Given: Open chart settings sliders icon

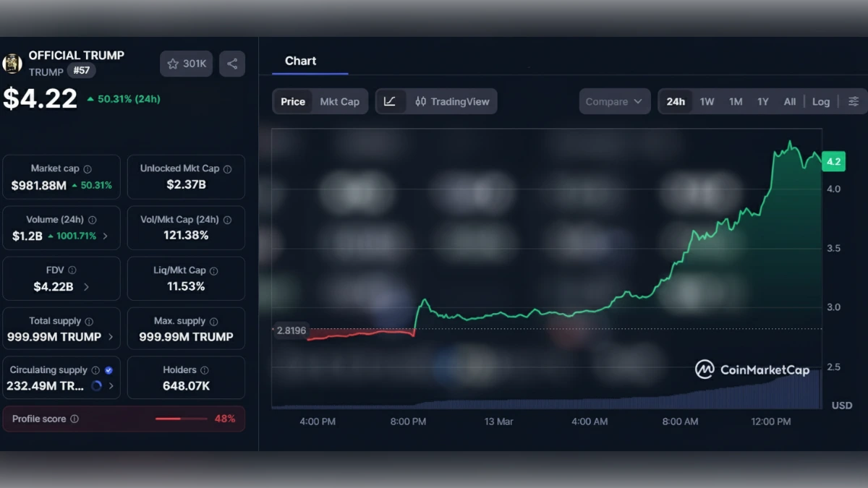Looking at the screenshot, I should [851, 101].
